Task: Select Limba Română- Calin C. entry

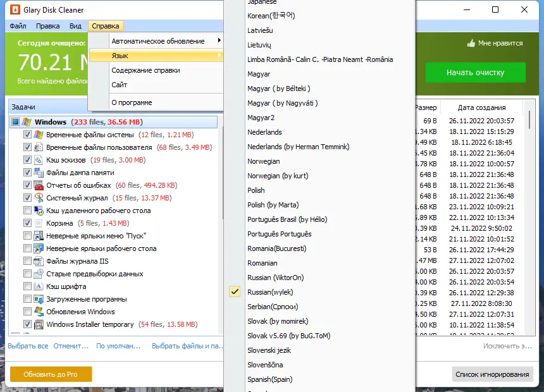Action: click(319, 59)
